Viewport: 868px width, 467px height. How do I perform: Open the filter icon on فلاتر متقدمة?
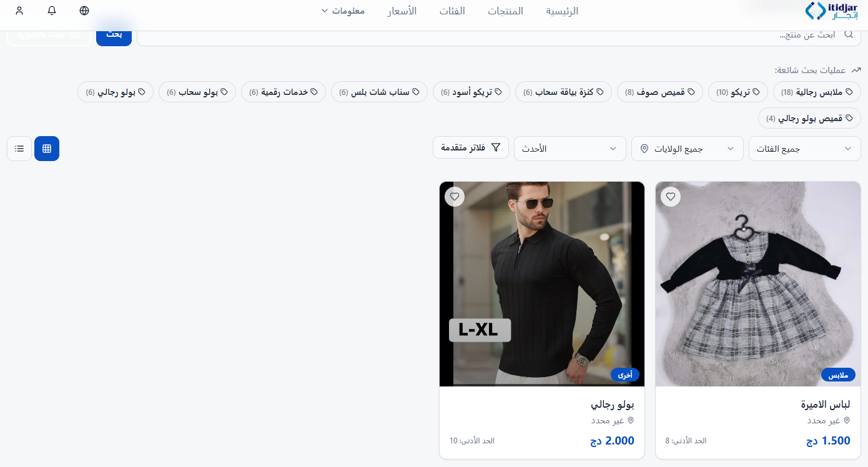click(496, 147)
